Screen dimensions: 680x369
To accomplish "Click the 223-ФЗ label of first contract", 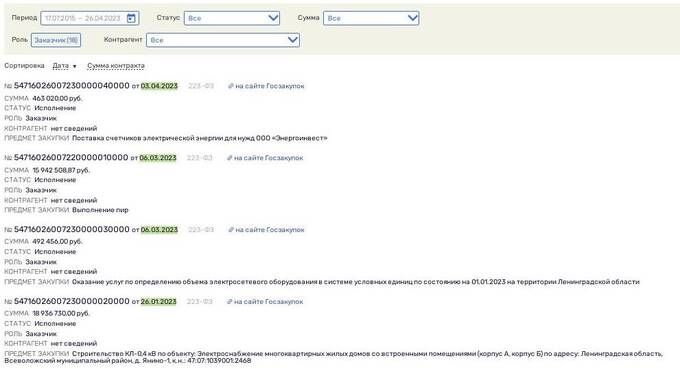I will click(x=201, y=86).
